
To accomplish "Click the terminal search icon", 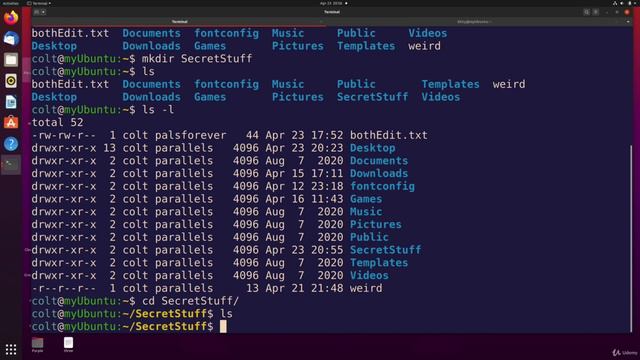I will [x=587, y=12].
